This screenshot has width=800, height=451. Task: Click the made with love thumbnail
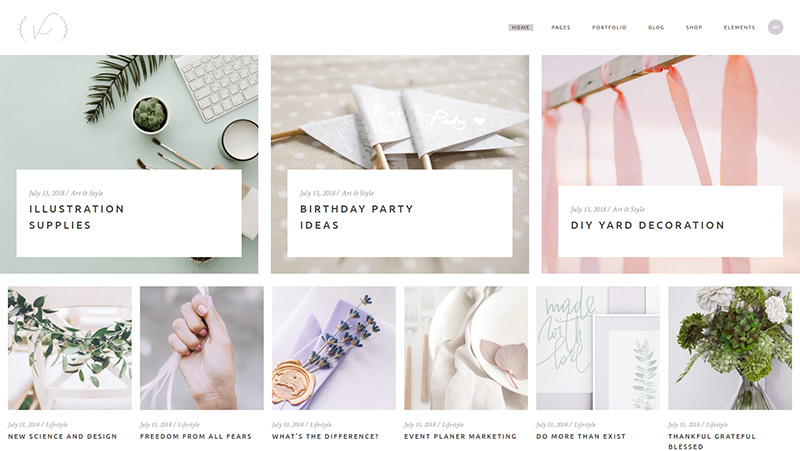point(598,348)
